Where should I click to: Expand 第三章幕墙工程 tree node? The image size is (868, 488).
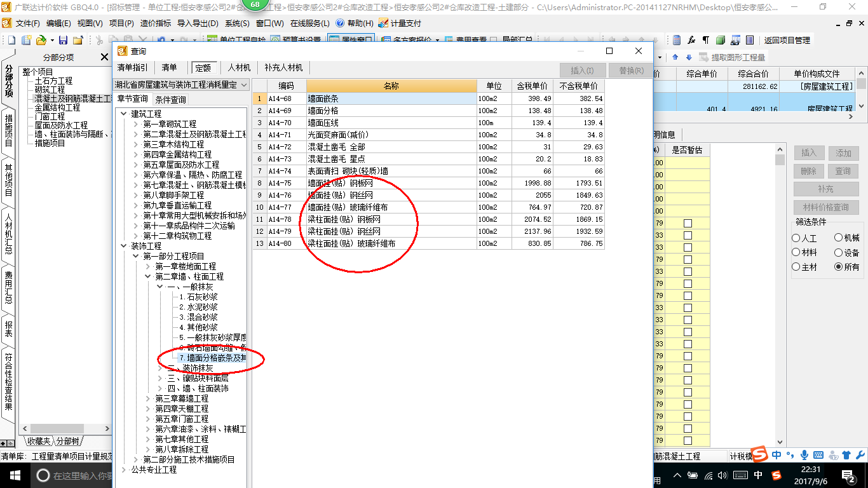147,398
